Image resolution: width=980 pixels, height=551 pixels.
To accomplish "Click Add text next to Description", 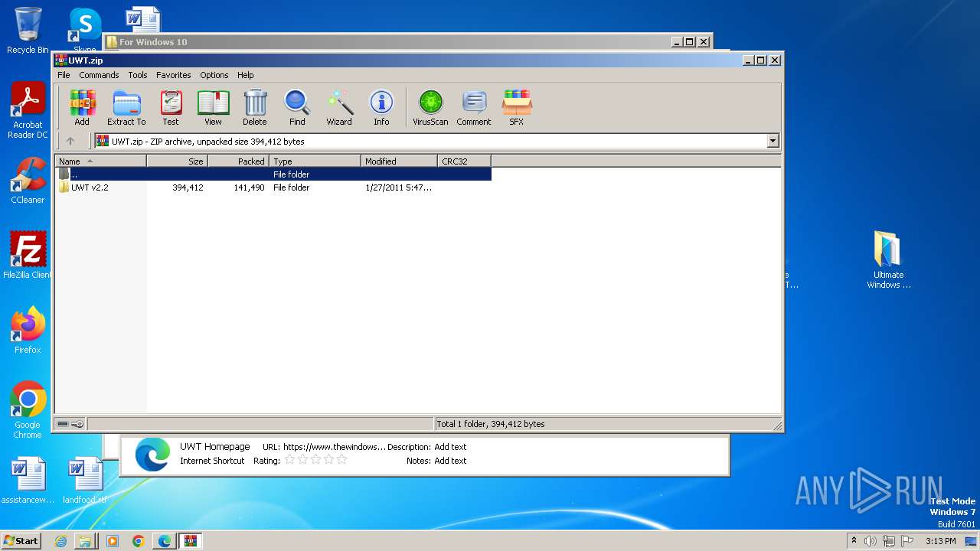I will point(450,447).
